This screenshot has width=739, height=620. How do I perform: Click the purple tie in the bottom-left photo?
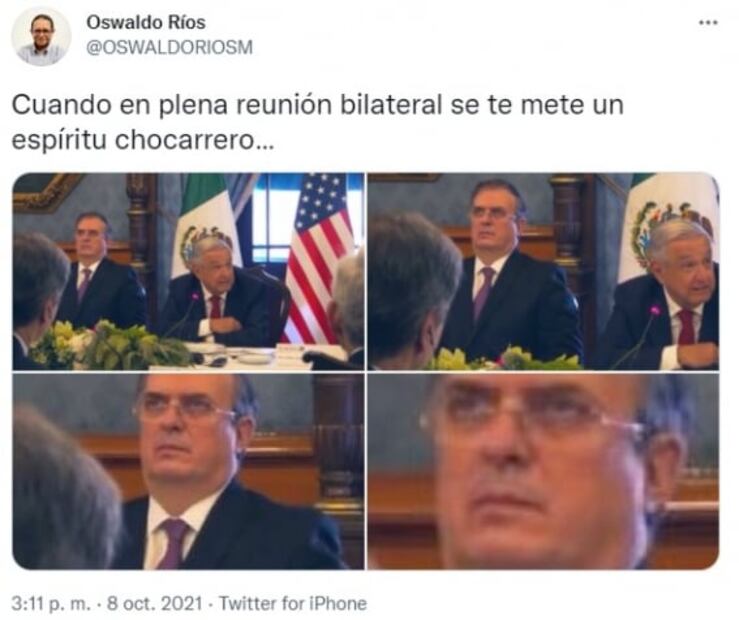click(172, 543)
